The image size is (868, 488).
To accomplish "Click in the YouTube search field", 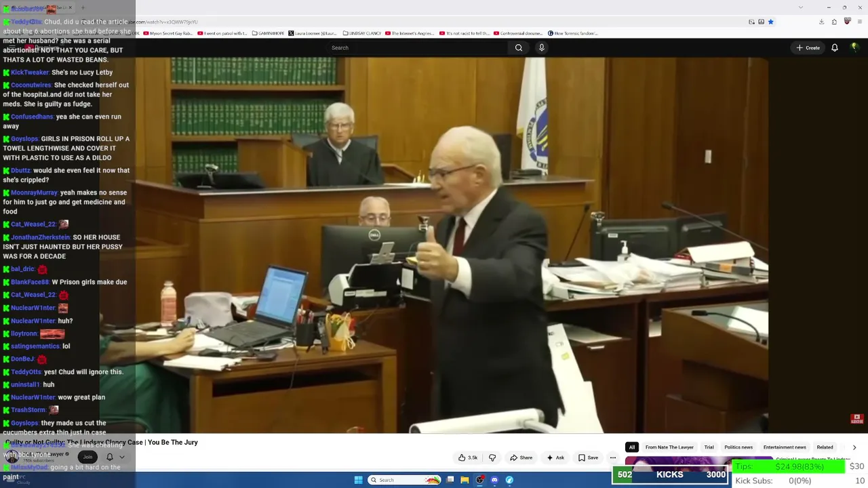I will (417, 47).
